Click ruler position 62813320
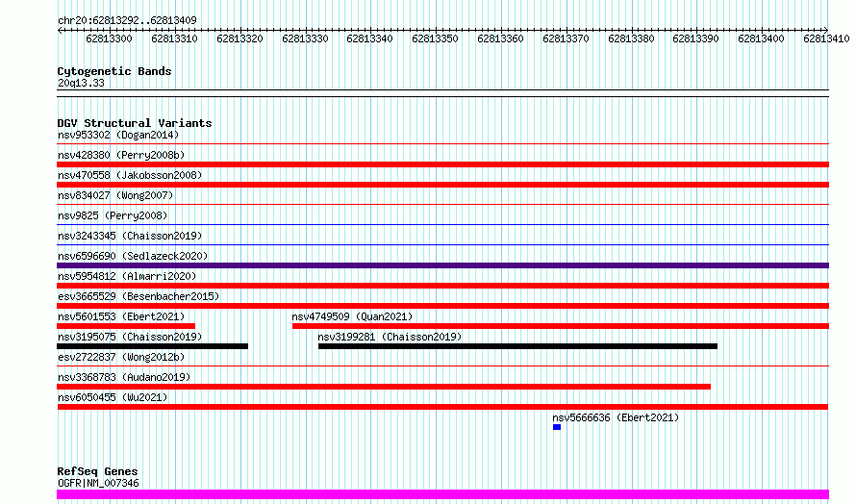Screen dimensions: 856x504 [x=239, y=38]
